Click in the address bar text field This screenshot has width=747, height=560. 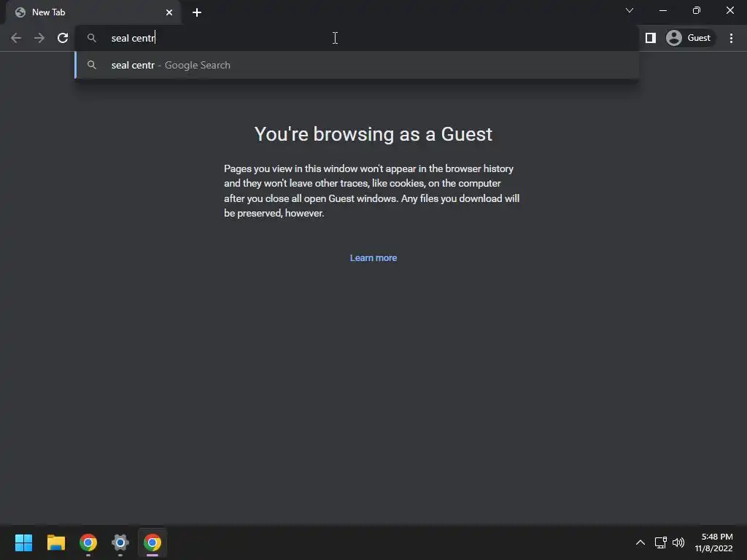click(357, 38)
